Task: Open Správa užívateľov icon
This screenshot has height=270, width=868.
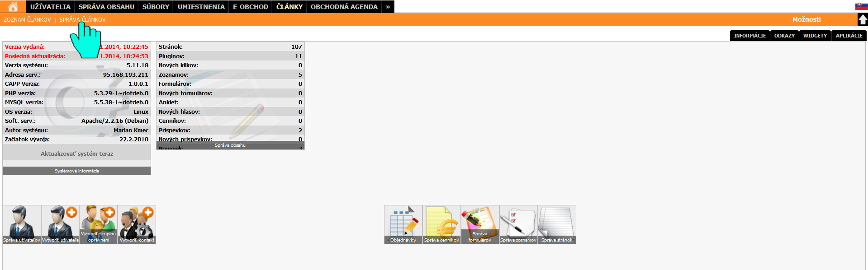Action: coord(22,224)
